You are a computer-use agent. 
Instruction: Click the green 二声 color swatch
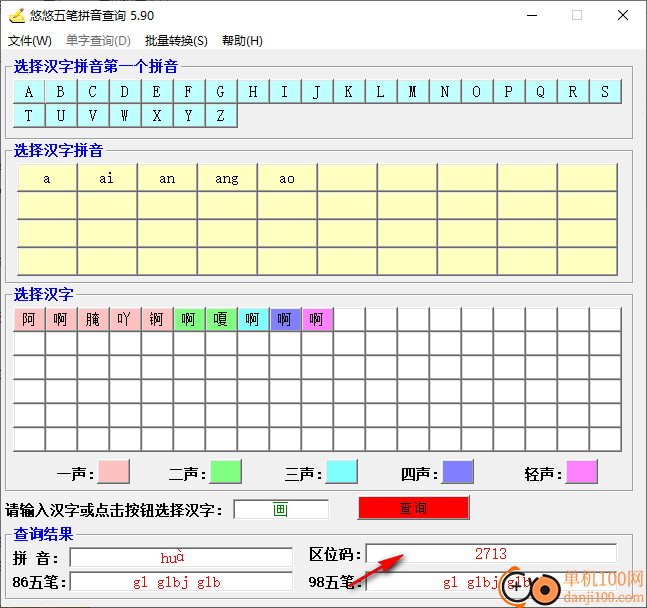tap(226, 471)
